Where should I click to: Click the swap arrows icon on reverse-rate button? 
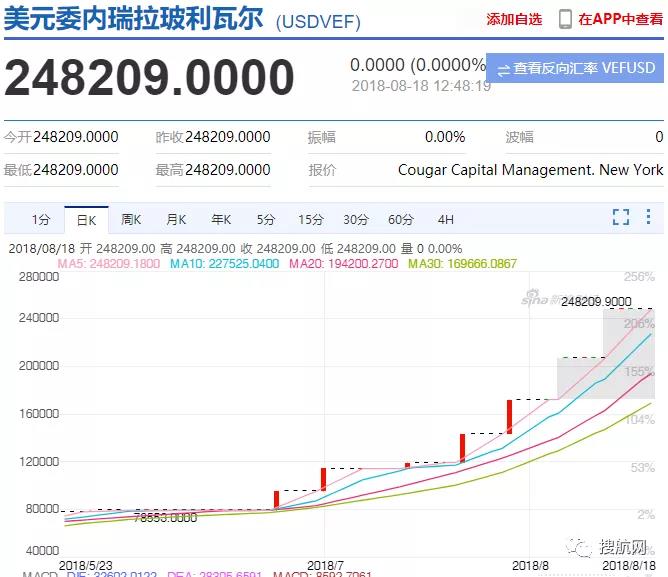click(x=500, y=69)
